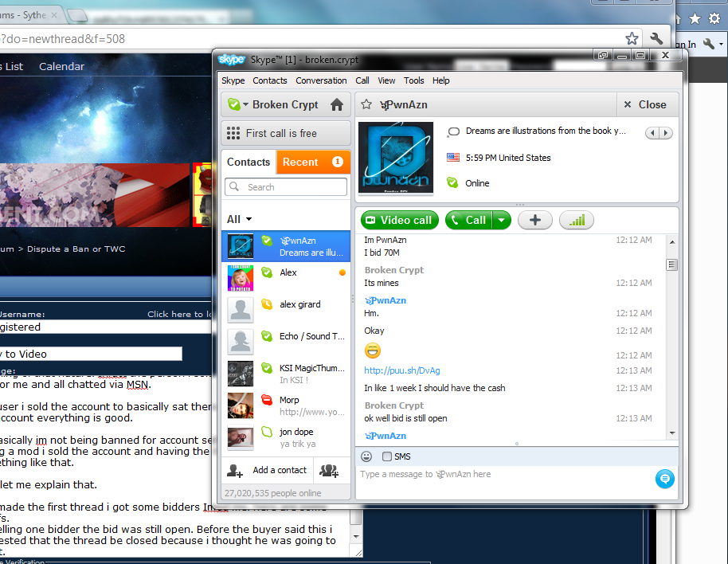Click background window star icon

(695, 18)
